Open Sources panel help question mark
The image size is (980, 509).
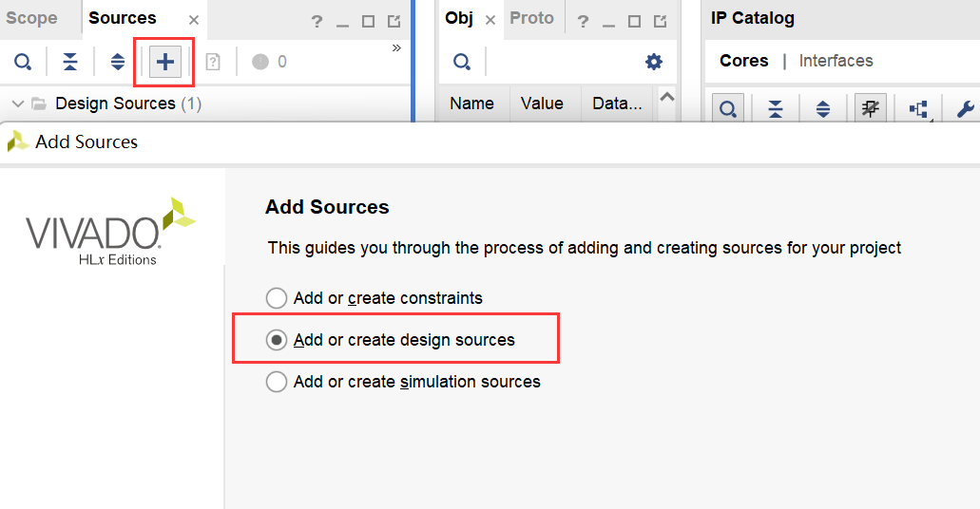pos(317,22)
